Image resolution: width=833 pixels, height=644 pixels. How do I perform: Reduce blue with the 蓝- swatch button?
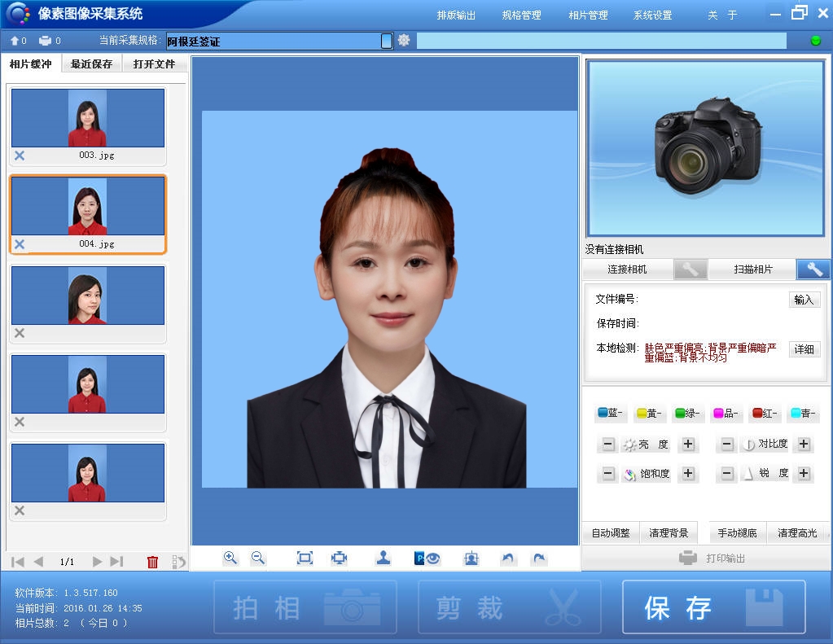pos(611,414)
